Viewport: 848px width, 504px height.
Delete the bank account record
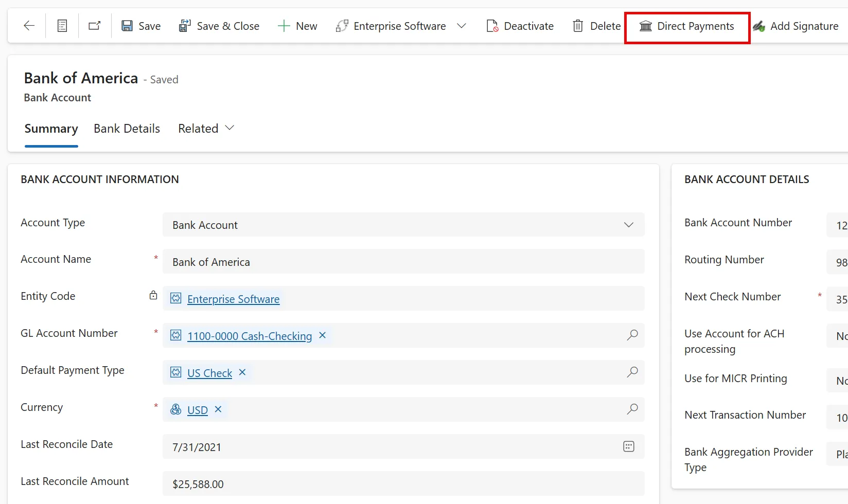point(596,26)
